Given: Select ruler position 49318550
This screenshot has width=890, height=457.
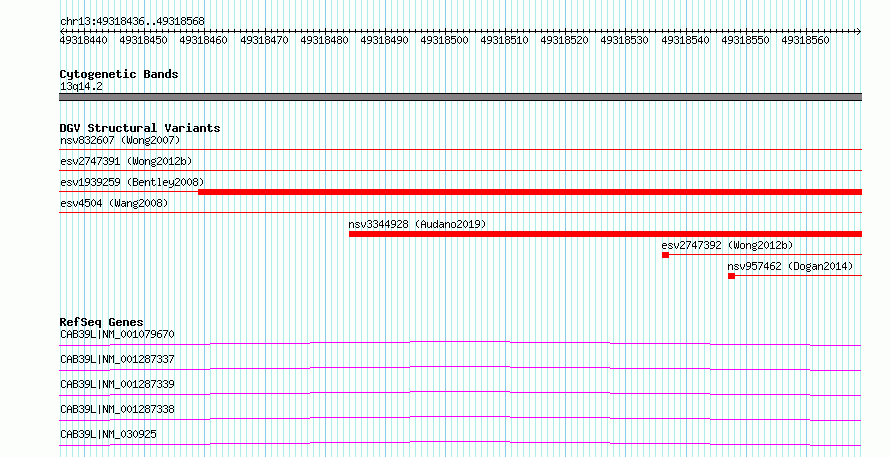Looking at the screenshot, I should coord(745,40).
